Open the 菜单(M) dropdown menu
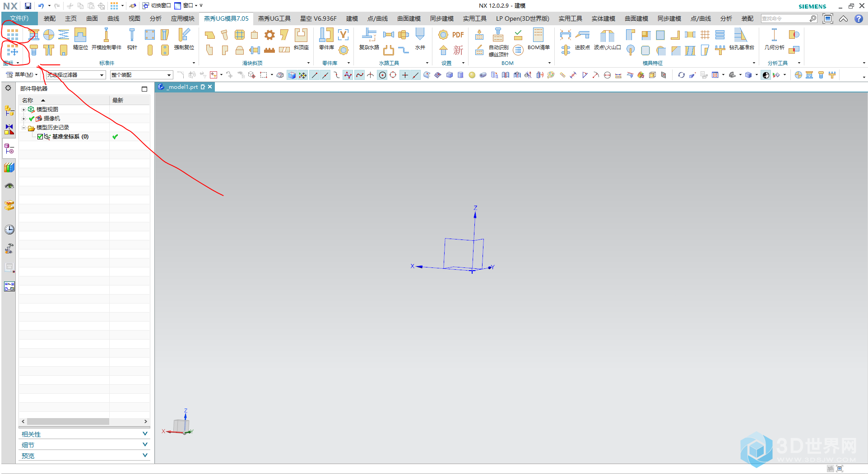 [22, 74]
